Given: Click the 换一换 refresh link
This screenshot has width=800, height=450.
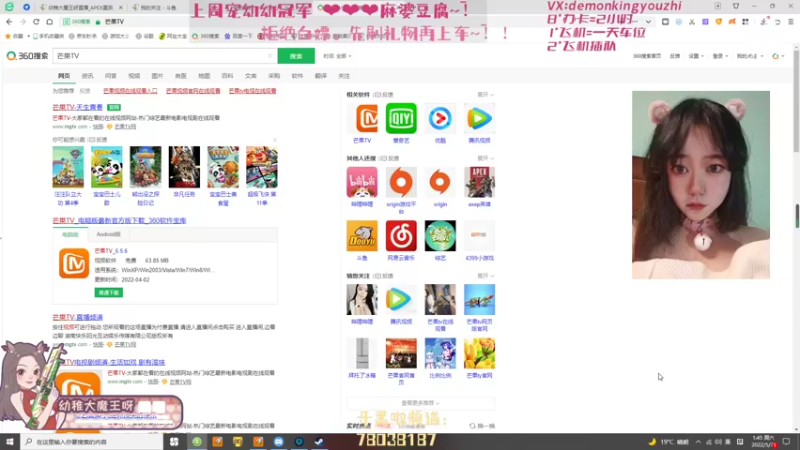Looking at the screenshot, I should [483, 426].
